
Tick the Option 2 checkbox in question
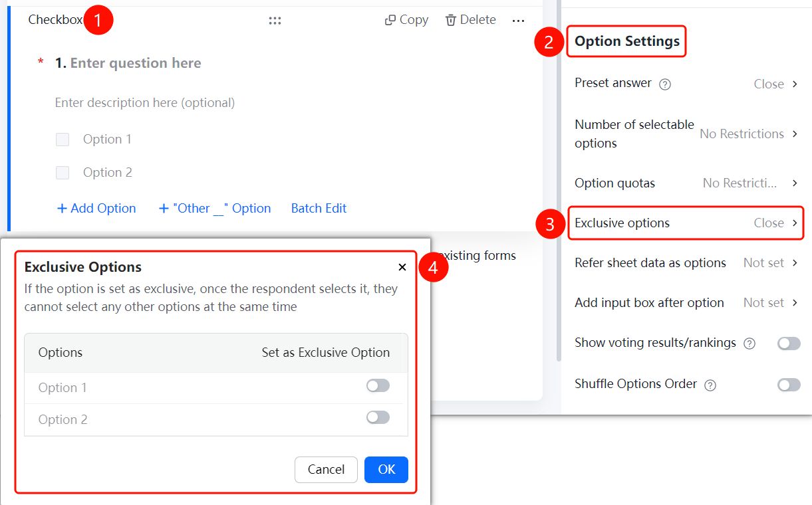point(63,173)
